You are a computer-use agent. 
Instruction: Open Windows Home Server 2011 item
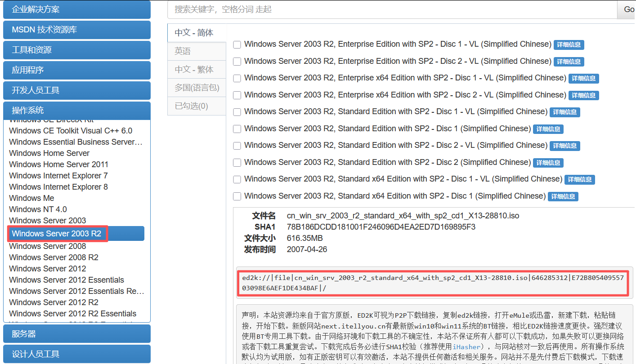(x=58, y=164)
